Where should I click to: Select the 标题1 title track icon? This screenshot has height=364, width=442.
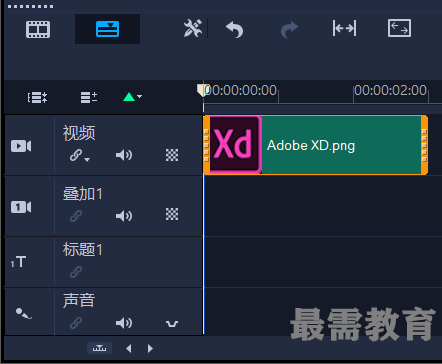[x=18, y=262]
